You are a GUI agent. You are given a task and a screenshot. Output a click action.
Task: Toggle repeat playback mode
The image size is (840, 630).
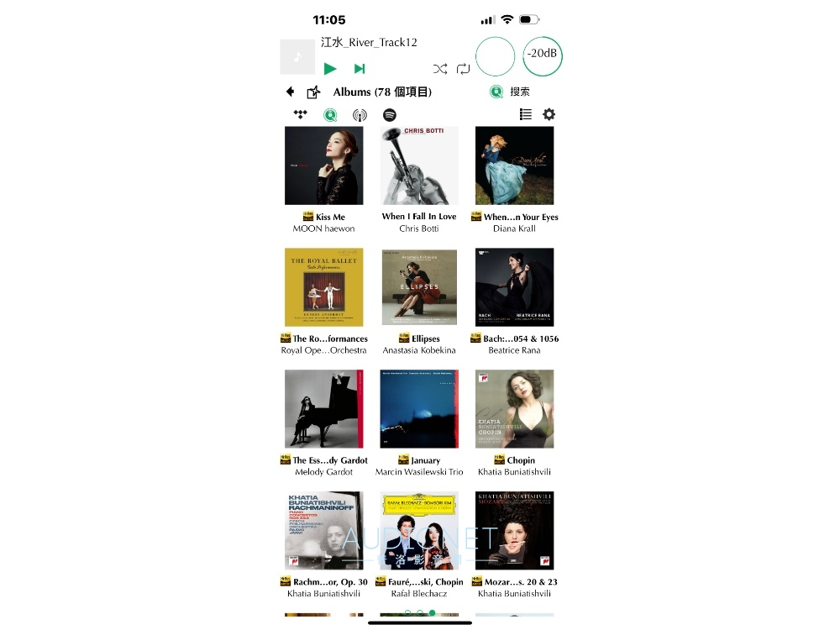[463, 69]
